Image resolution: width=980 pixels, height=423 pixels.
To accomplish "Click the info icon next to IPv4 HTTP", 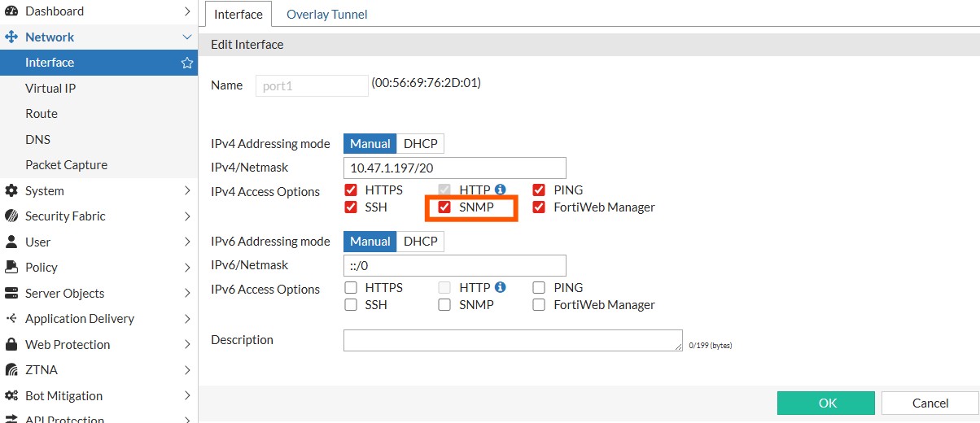I will (x=501, y=190).
